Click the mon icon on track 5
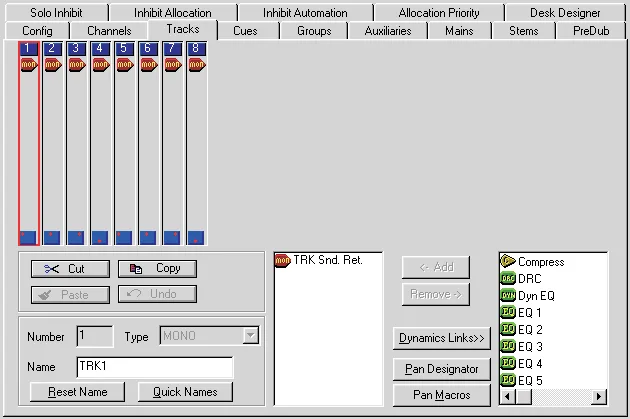 pyautogui.click(x=125, y=64)
